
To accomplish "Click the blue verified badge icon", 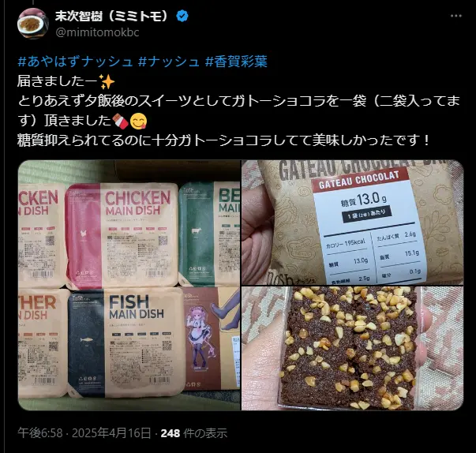I will coord(182,16).
